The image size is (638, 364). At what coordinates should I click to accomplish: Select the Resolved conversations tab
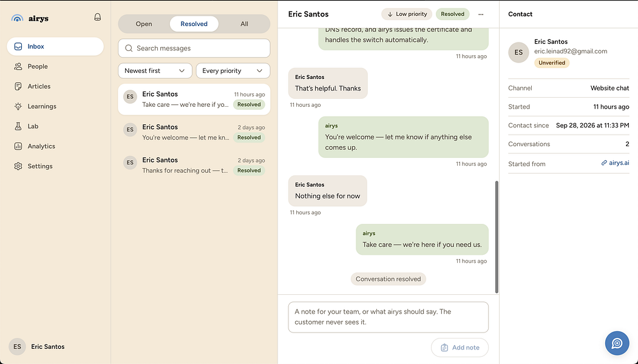coord(194,24)
